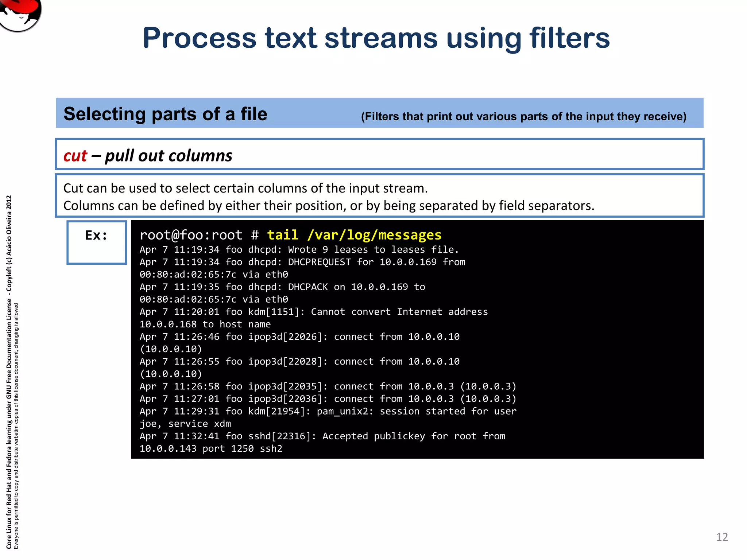Click the '10.0.0.143 port 1250 ssh2' line
The width and height of the screenshot is (747, 560).
211,448
